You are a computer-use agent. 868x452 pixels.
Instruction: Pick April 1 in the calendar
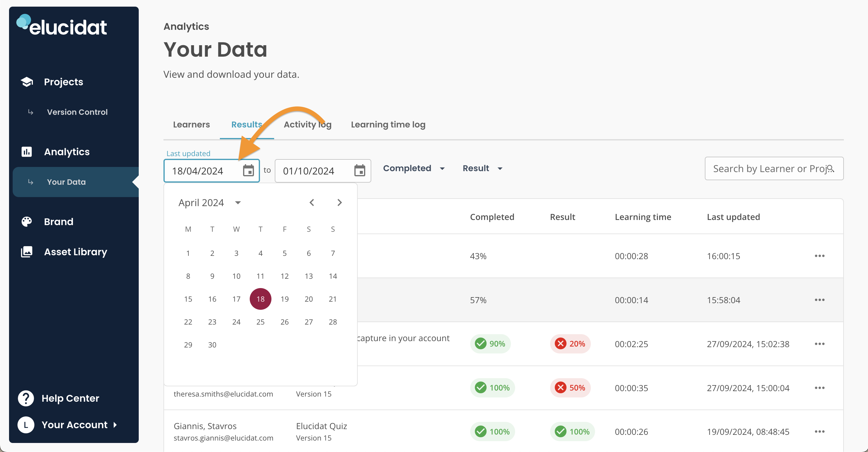pos(188,253)
